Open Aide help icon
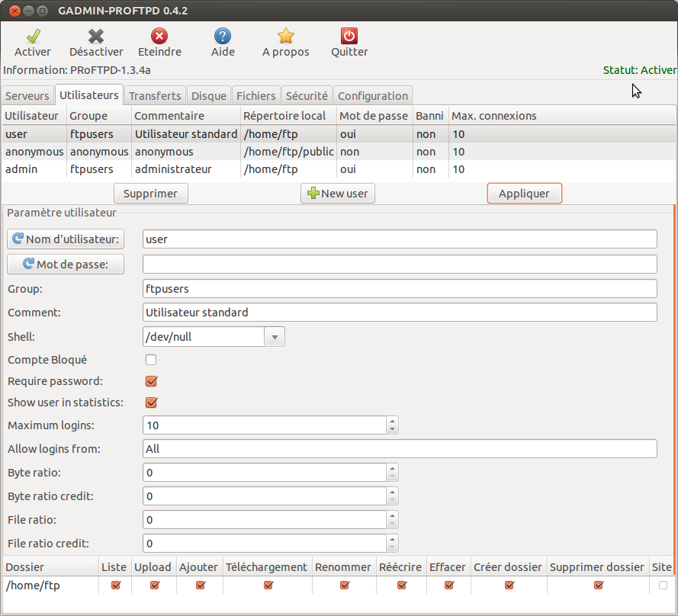Viewport: 678px width, 616px height. point(223,36)
